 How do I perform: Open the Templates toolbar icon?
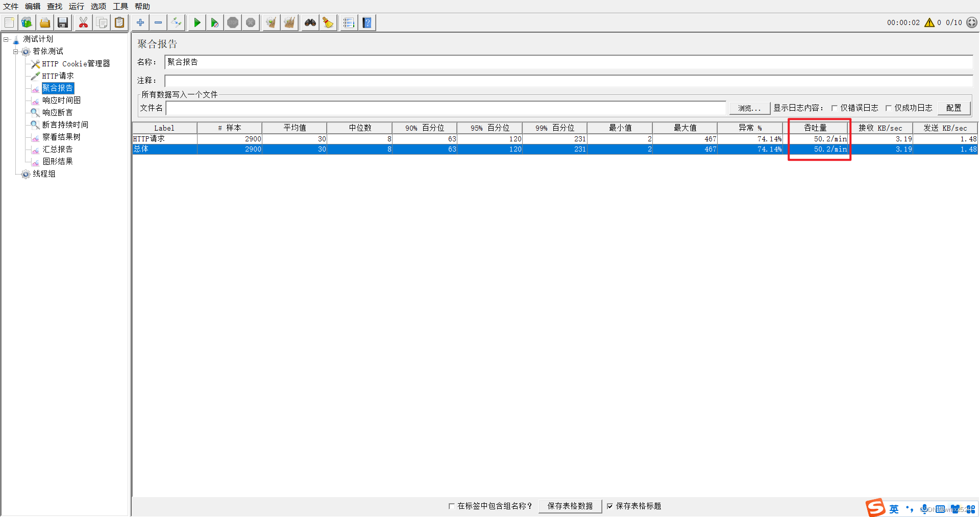click(x=27, y=22)
